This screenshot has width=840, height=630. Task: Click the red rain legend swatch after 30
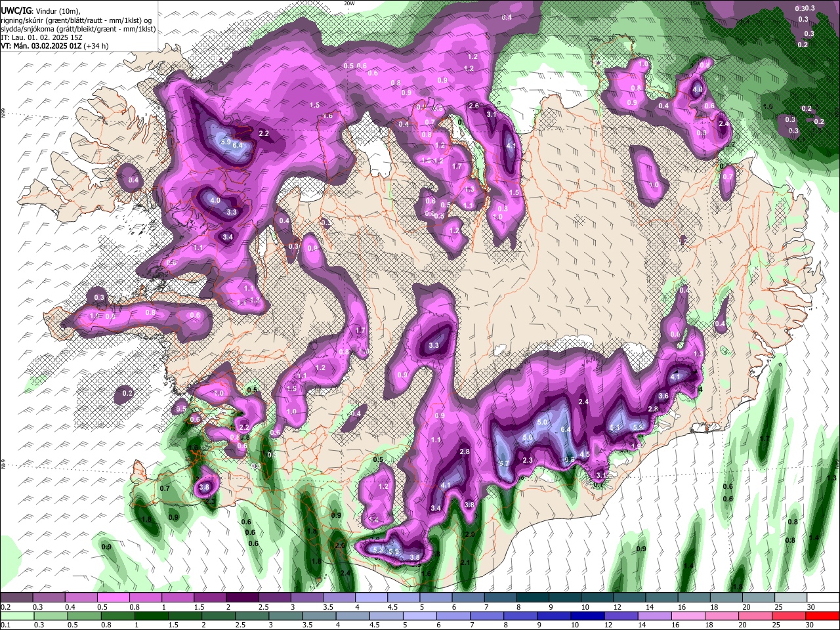(823, 616)
